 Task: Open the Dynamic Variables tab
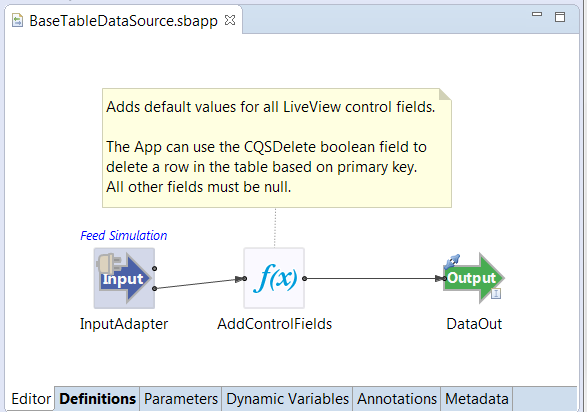(288, 399)
